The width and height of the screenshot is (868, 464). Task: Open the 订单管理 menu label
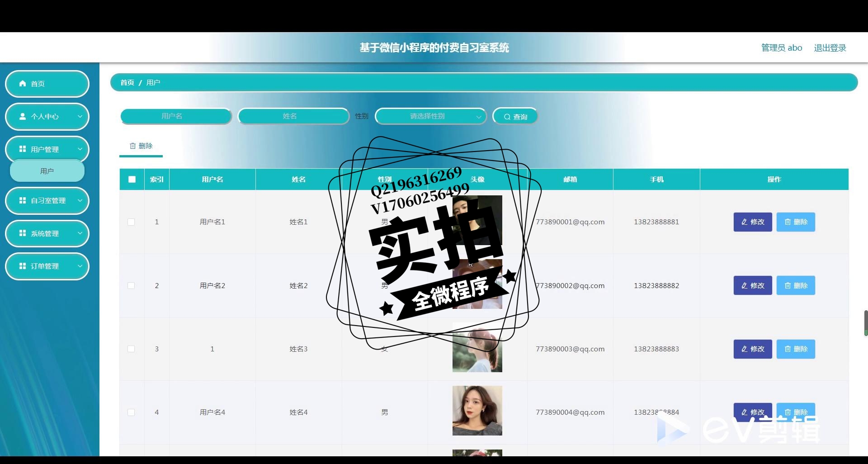click(45, 266)
